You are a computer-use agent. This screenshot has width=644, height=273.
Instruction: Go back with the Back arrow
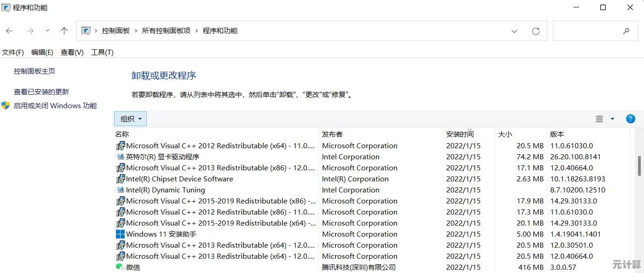click(9, 31)
